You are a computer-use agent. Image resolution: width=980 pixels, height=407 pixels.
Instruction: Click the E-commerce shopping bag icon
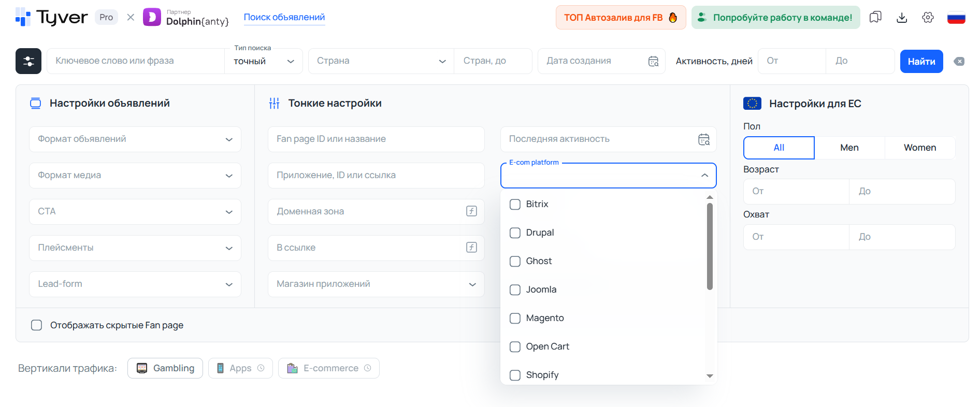tap(292, 368)
